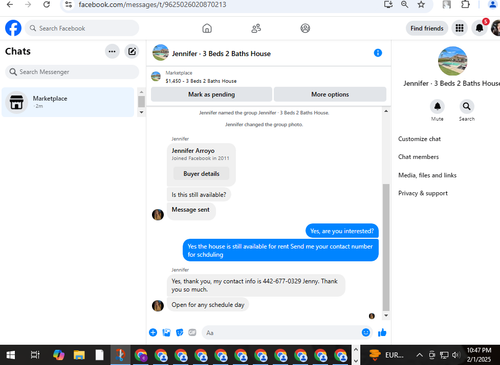View Buyer details for Jennifer Arroyo
This screenshot has width=500, height=365.
point(201,174)
